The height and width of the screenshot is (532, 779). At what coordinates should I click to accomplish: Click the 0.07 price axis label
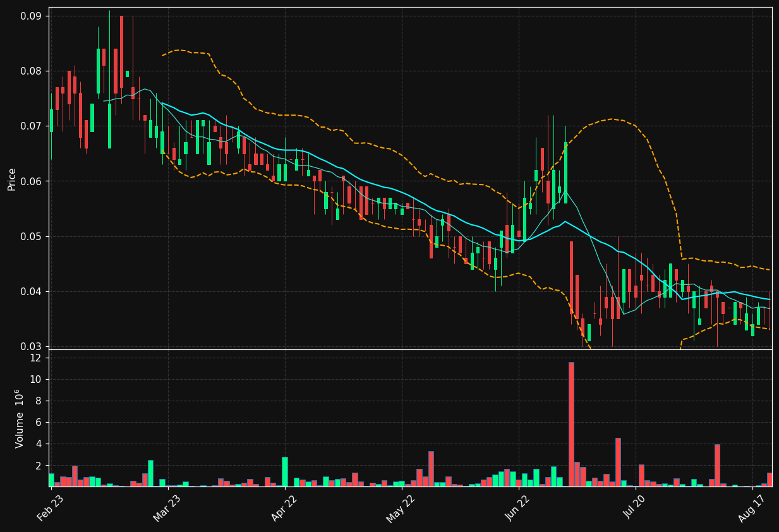[x=32, y=126]
